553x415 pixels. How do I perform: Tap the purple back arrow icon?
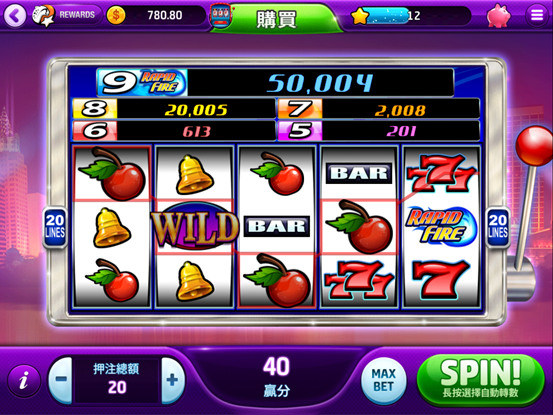(15, 16)
